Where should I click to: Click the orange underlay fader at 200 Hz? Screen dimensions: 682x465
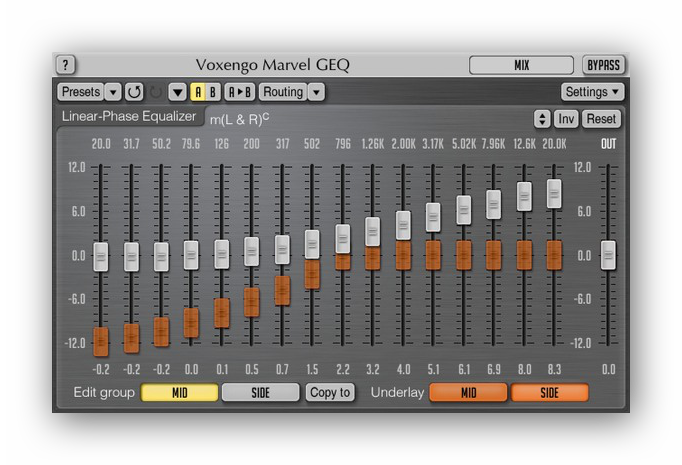[252, 302]
